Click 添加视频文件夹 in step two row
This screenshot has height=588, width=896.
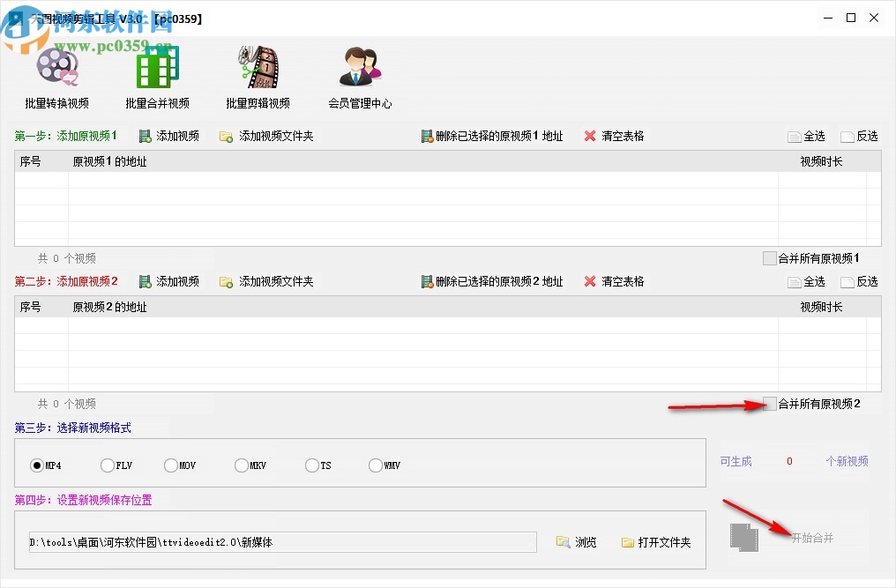[267, 281]
